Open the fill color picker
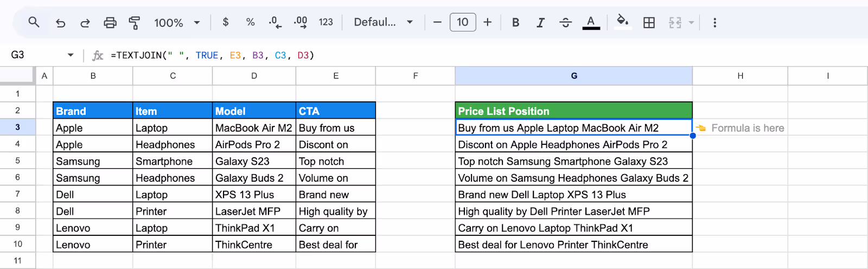Image resolution: width=868 pixels, height=269 pixels. [623, 22]
